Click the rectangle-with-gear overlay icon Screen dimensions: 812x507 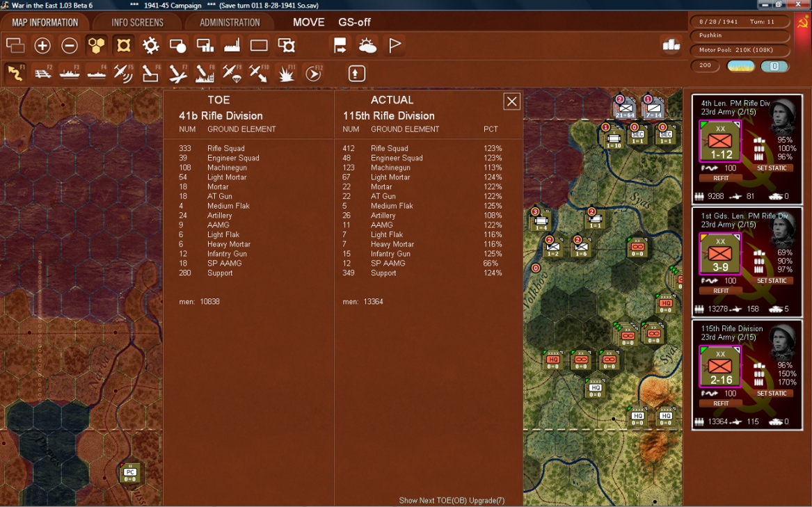(287, 46)
